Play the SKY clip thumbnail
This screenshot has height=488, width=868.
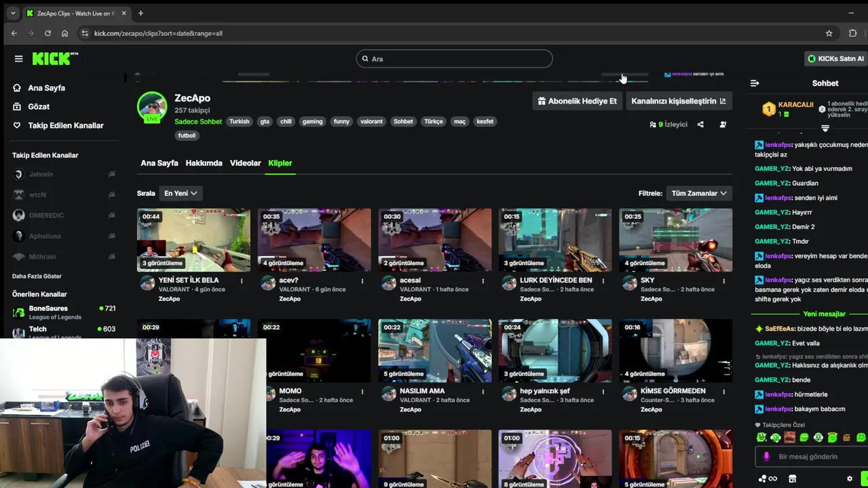coord(675,240)
